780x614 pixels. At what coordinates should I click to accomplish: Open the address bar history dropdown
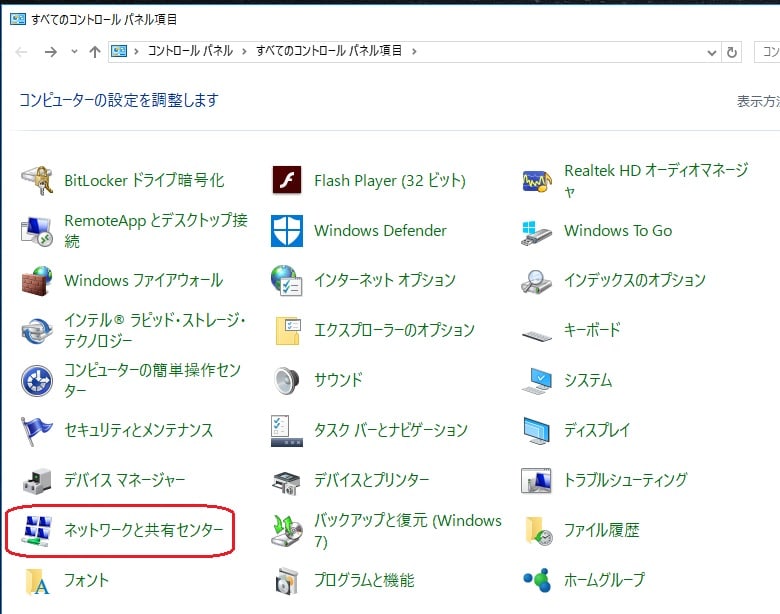[712, 52]
